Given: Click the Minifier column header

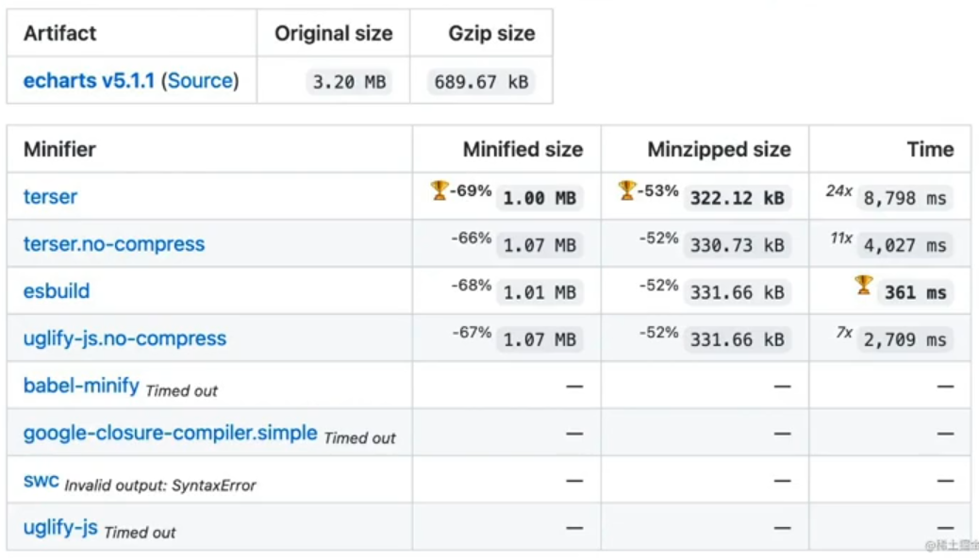Looking at the screenshot, I should coord(59,149).
